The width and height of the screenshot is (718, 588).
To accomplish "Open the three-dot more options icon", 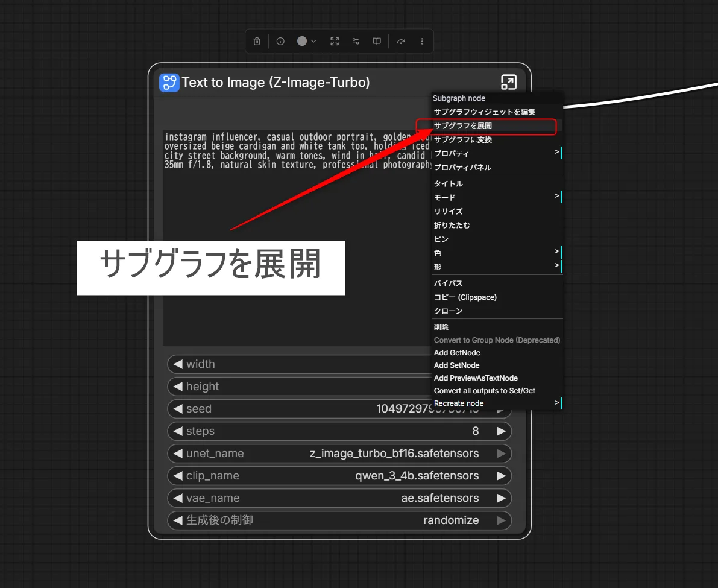I will point(422,41).
